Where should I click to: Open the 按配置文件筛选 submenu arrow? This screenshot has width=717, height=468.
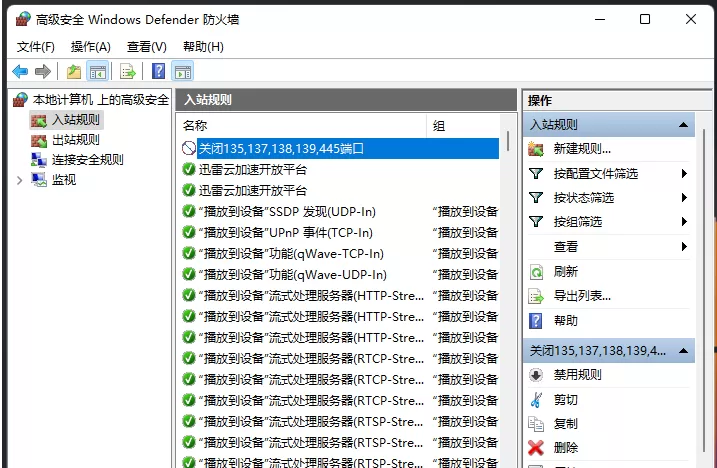[684, 173]
